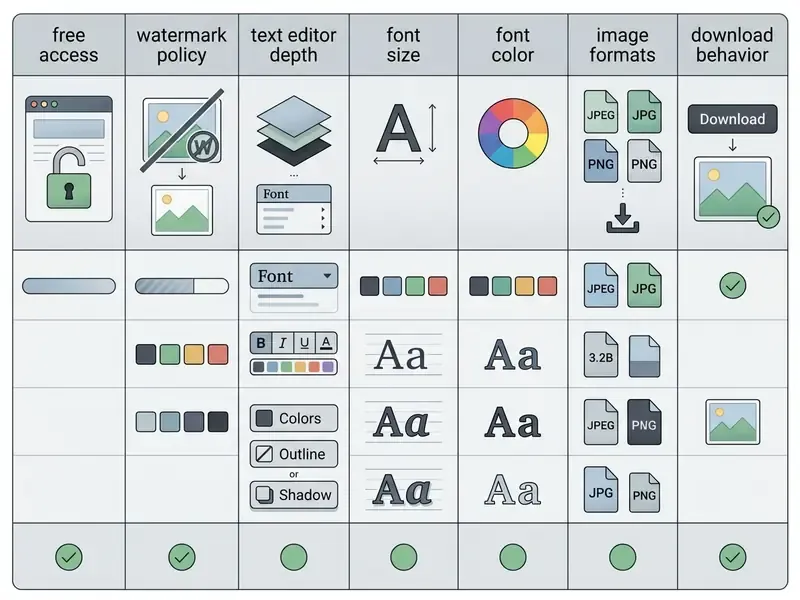Pick the red swatch in font size column
The image size is (800, 600).
438,286
